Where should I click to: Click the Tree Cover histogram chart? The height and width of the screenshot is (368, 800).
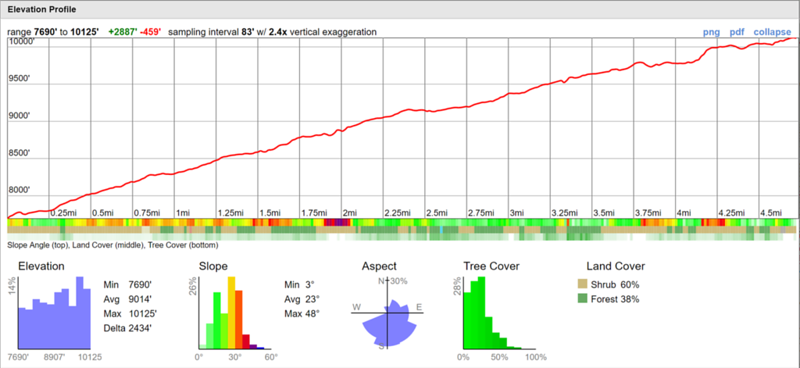click(499, 312)
